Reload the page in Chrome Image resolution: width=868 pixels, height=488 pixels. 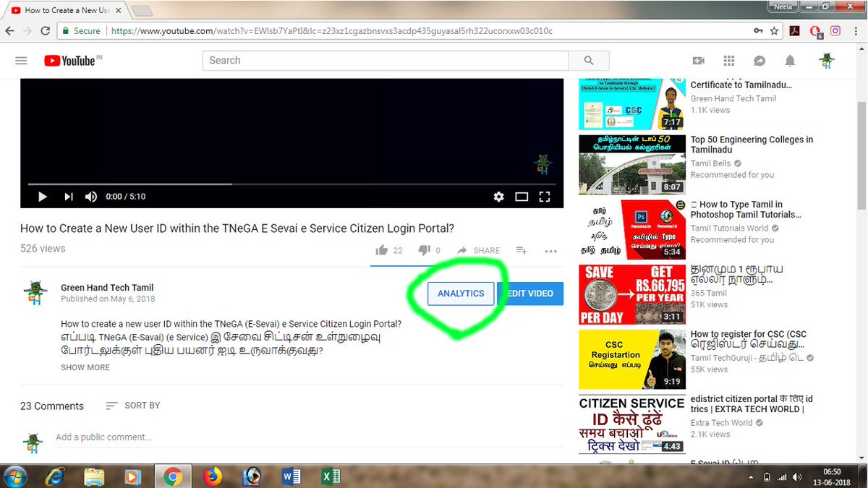[x=45, y=31]
